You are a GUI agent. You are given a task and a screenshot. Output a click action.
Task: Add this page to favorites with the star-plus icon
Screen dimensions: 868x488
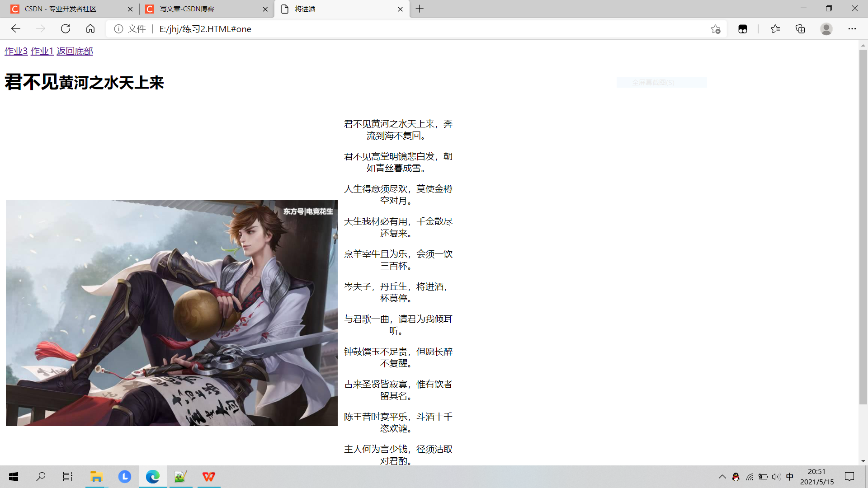click(x=715, y=29)
